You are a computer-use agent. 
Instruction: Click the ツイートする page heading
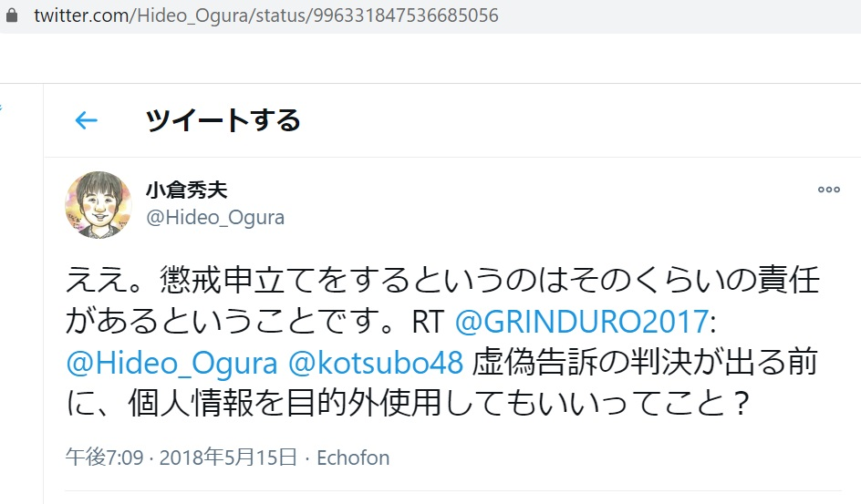223,120
